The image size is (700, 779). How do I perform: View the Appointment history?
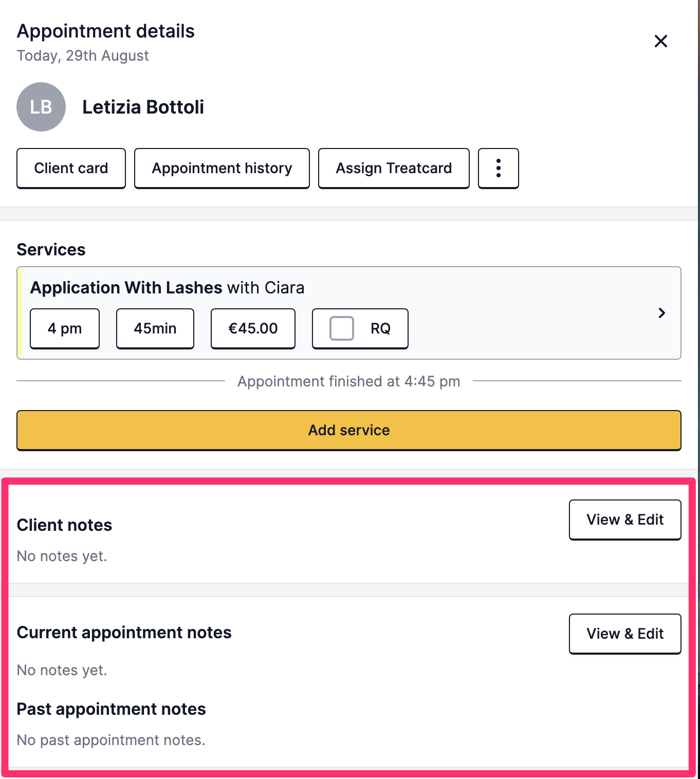click(x=222, y=168)
